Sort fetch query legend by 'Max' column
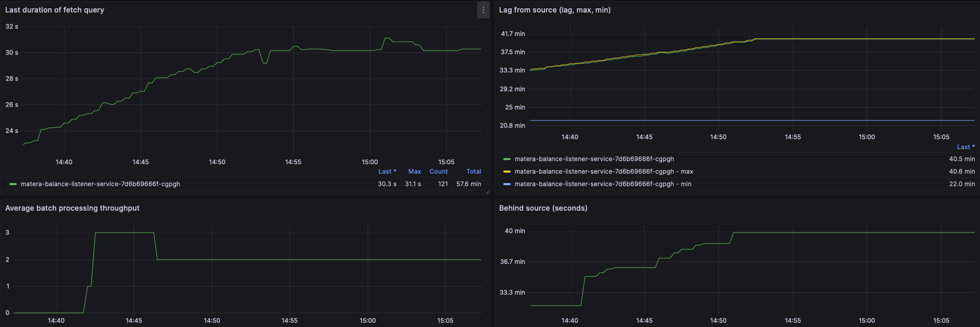The image size is (980, 327). coord(415,172)
